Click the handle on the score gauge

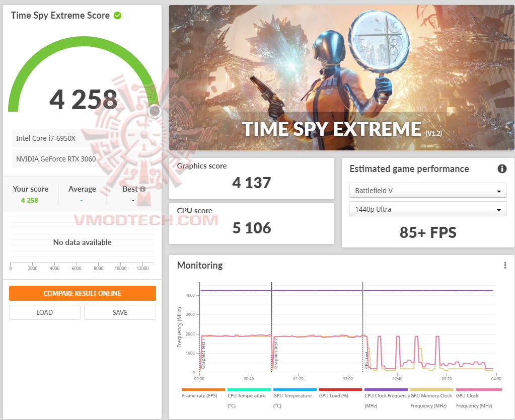pos(155,111)
